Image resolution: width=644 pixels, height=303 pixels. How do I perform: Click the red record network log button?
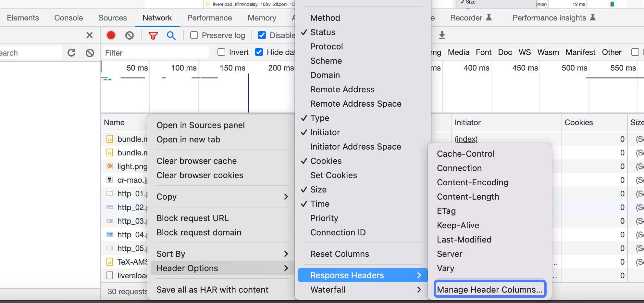pos(111,35)
